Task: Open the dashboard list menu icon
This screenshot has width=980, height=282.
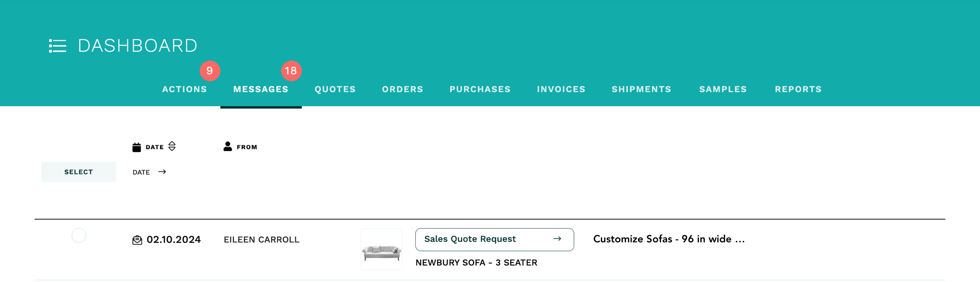Action: [57, 46]
